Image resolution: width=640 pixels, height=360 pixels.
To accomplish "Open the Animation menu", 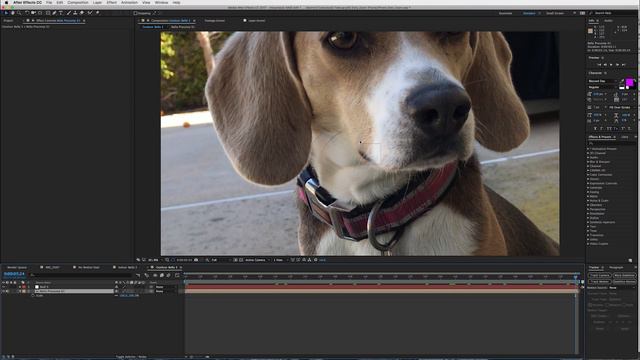I will [129, 2].
